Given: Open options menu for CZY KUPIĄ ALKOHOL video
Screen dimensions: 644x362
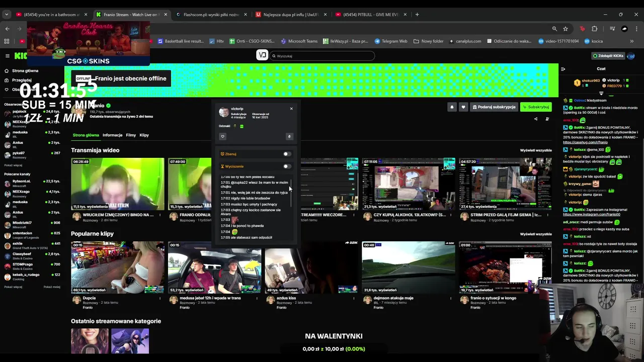Looking at the screenshot, I should pos(451,215).
